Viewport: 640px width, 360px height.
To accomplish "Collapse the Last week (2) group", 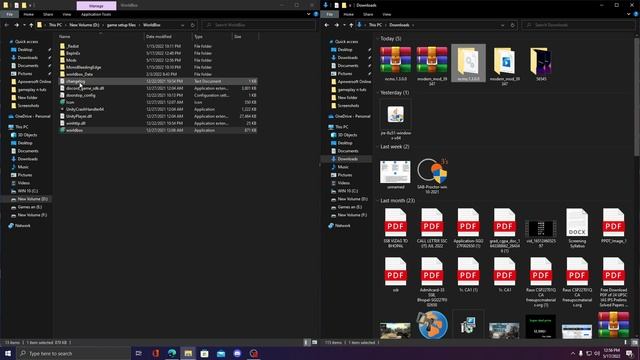I will [x=378, y=147].
